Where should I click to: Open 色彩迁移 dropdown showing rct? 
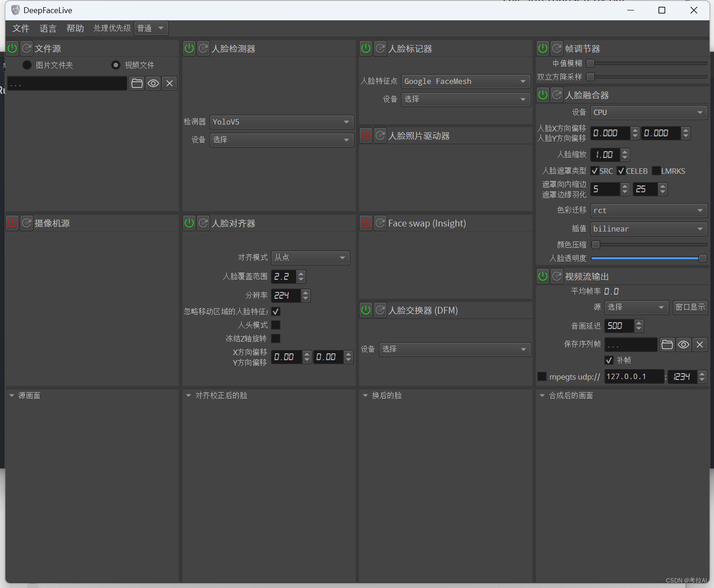coord(649,210)
